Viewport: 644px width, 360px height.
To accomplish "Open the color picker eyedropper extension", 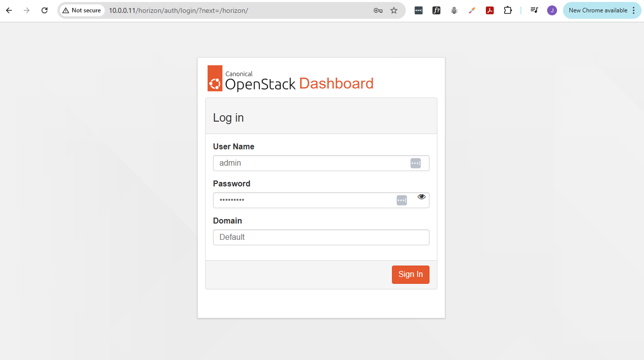I will (472, 10).
